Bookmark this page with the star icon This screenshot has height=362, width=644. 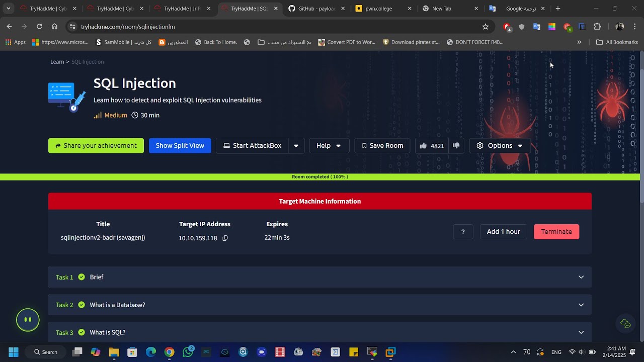point(486,27)
